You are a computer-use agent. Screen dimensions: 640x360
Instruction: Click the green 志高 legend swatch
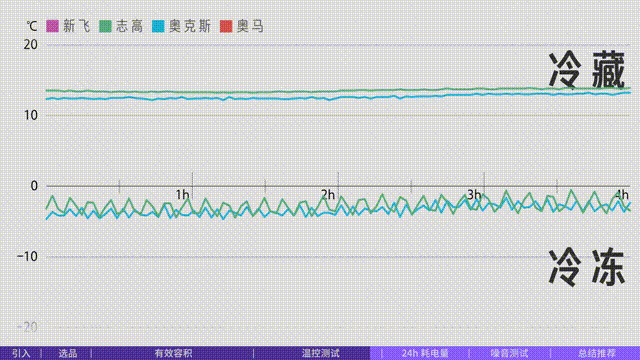(x=105, y=26)
